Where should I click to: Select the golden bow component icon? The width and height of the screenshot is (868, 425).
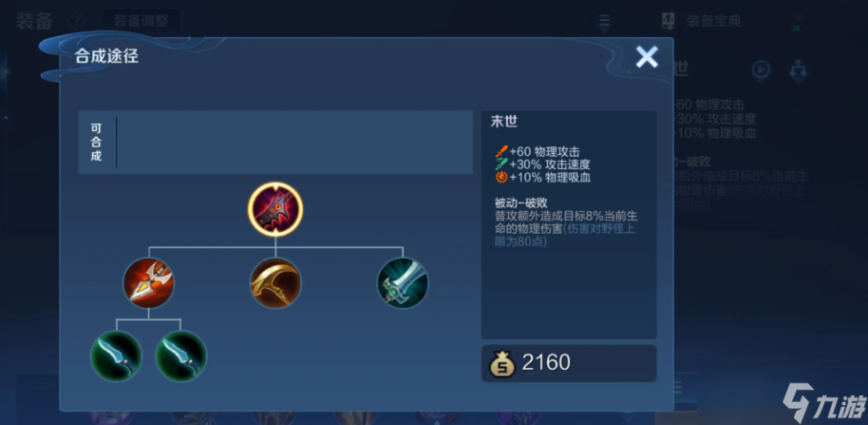point(275,282)
